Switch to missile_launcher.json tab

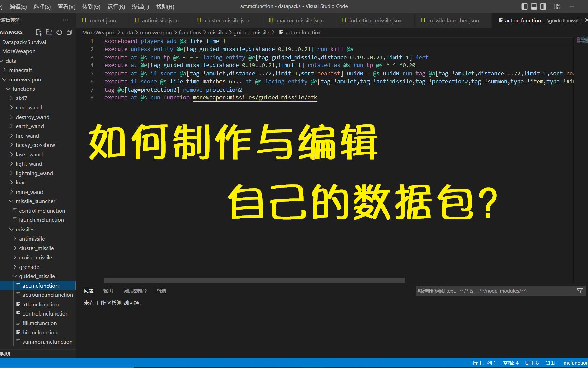click(453, 20)
